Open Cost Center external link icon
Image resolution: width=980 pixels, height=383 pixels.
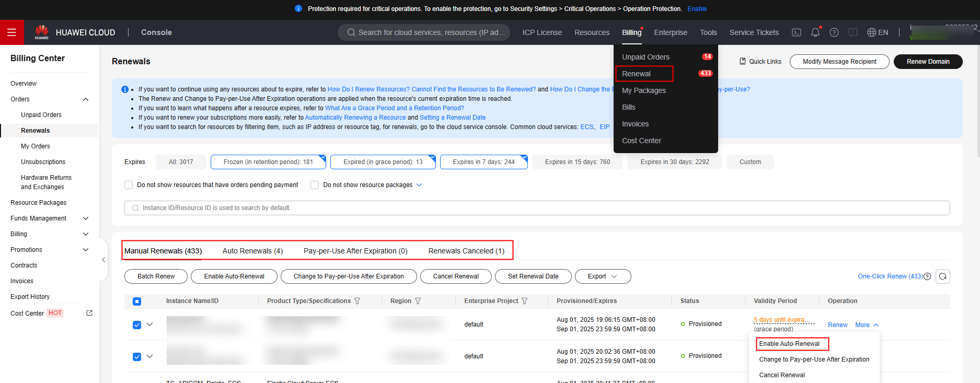[x=89, y=313]
